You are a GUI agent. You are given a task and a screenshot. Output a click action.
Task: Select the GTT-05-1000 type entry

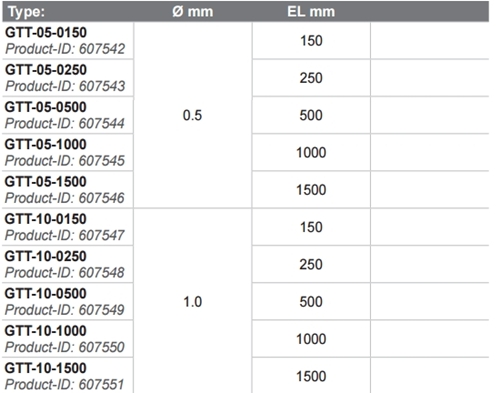pos(46,145)
